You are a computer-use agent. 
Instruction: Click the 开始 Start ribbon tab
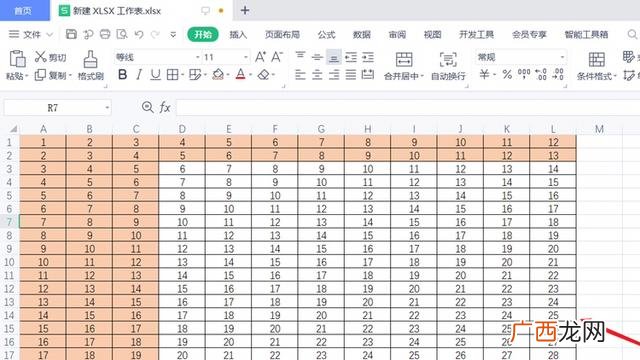tap(203, 34)
